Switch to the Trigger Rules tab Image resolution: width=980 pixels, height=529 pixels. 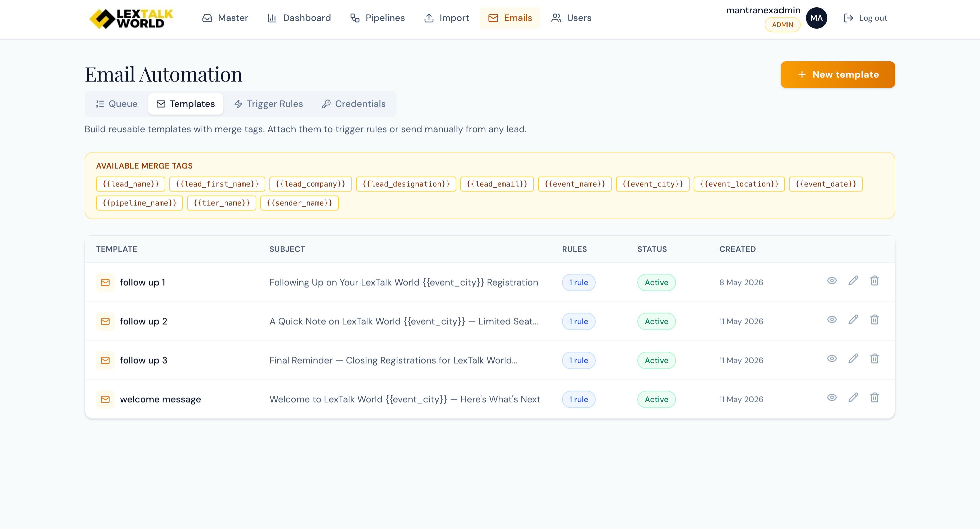tap(269, 104)
